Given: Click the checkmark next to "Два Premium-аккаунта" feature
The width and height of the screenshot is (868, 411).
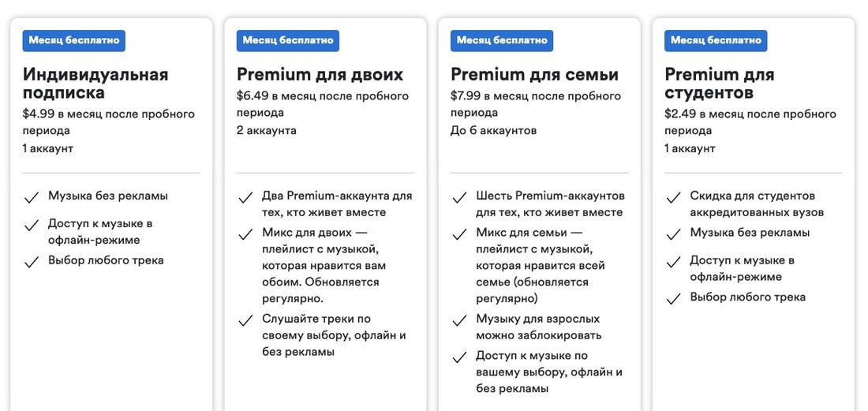Looking at the screenshot, I should 245,197.
